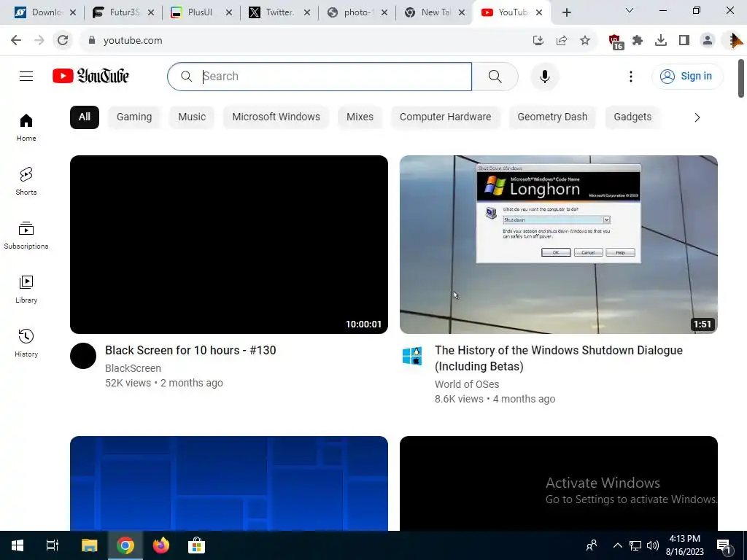
Task: Select the Music filter chip
Action: point(192,117)
